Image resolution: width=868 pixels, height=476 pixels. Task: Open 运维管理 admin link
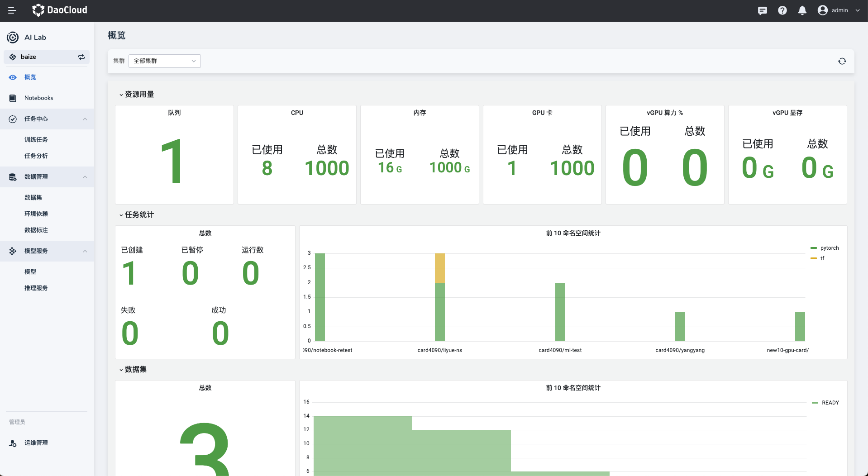click(x=36, y=443)
